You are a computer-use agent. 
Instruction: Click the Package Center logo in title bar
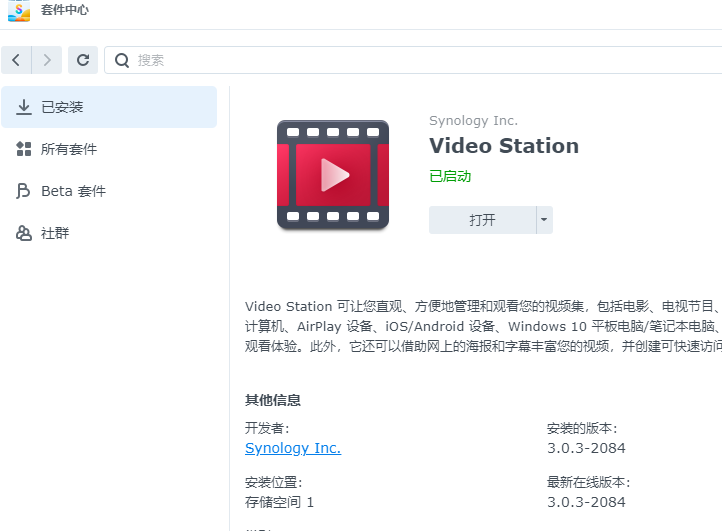(18, 12)
